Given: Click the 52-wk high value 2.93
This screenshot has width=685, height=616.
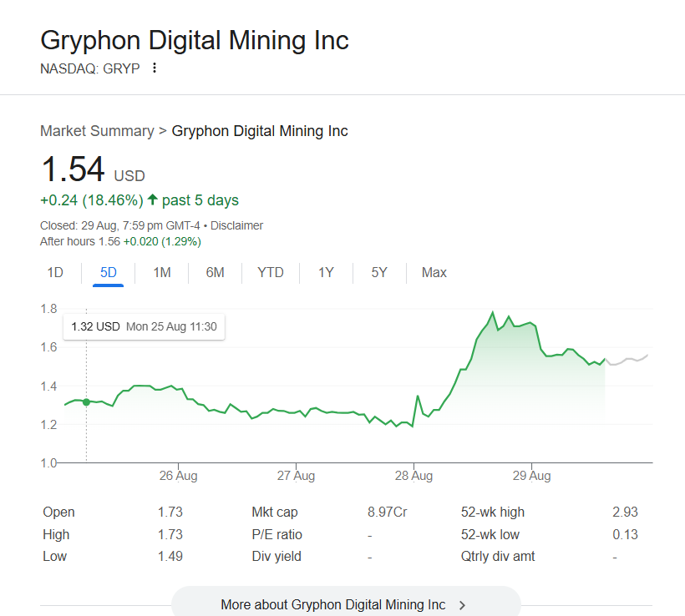Looking at the screenshot, I should click(x=625, y=512).
